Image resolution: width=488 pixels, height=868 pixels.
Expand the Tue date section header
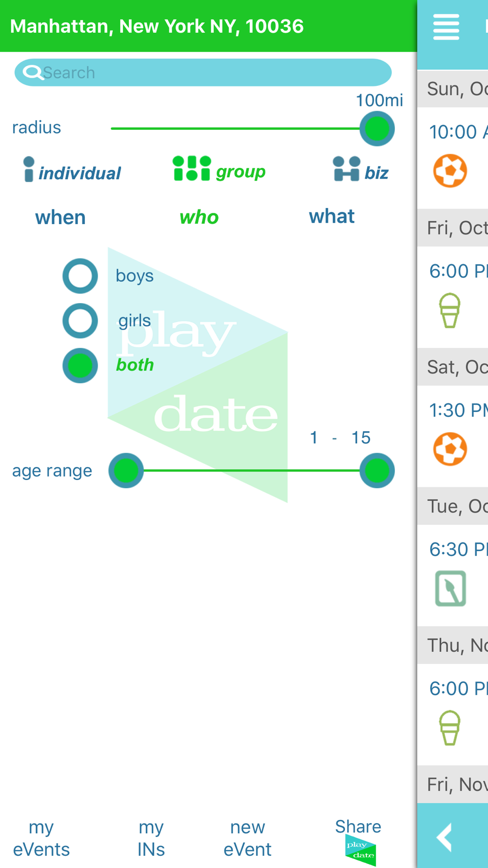tap(453, 506)
